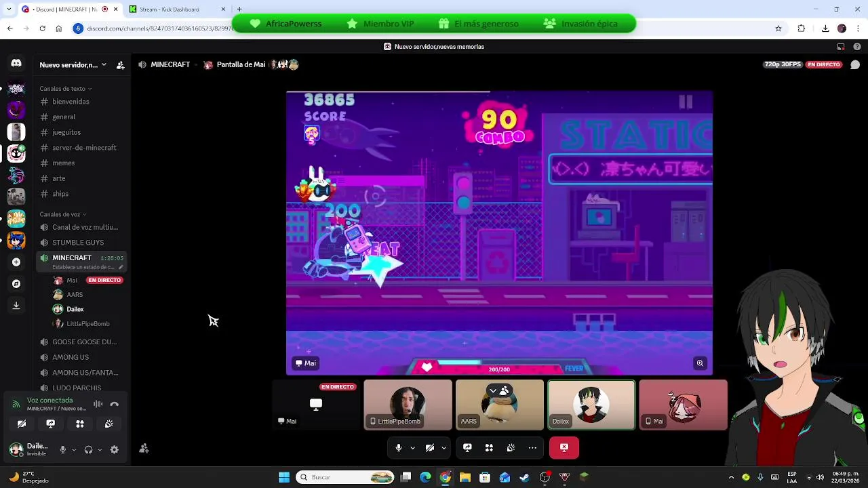Open a new browser tab
This screenshot has height=488, width=868.
click(x=239, y=9)
